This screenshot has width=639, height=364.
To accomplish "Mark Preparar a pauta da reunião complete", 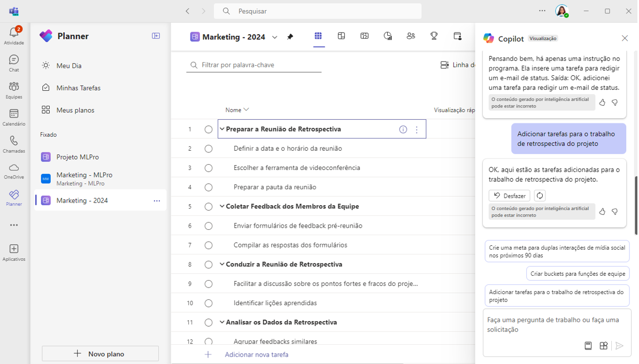I will [208, 187].
